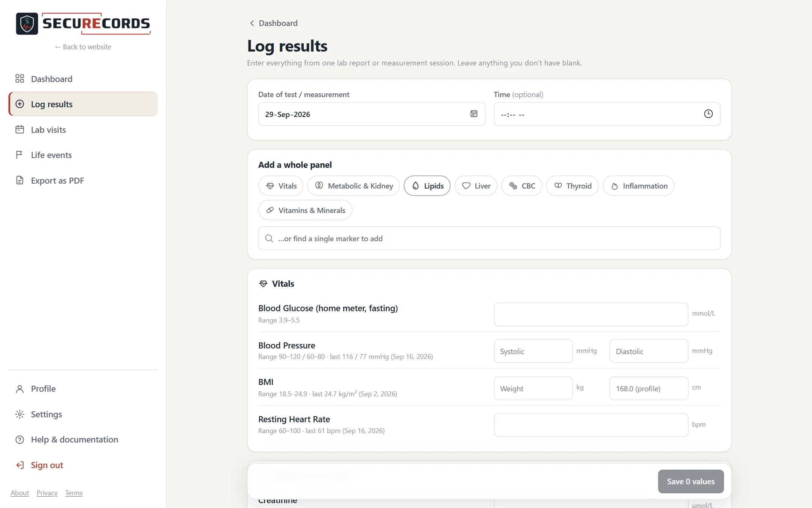Select Log results in the sidebar

[83, 104]
